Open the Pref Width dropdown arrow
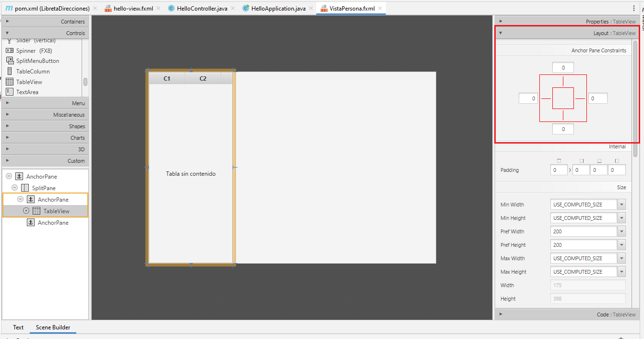 pos(622,231)
